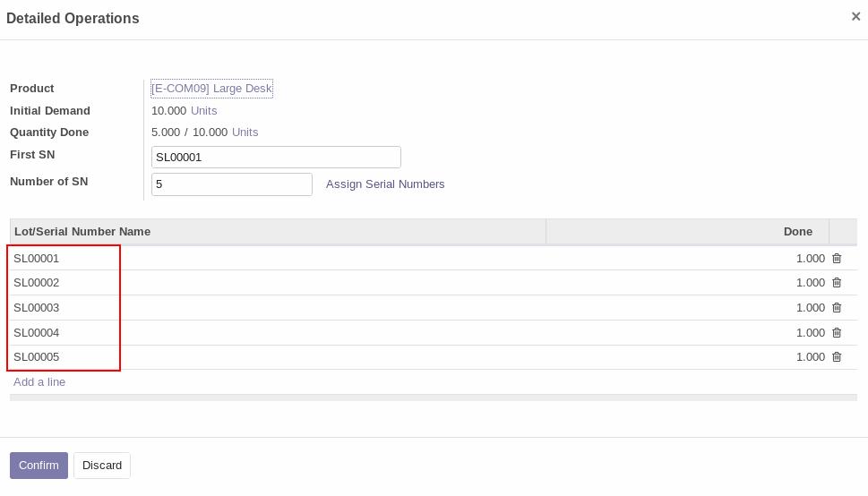Screen dimensions: 868x496
Task: Select the SL00001 serial number cell
Action: pos(278,259)
